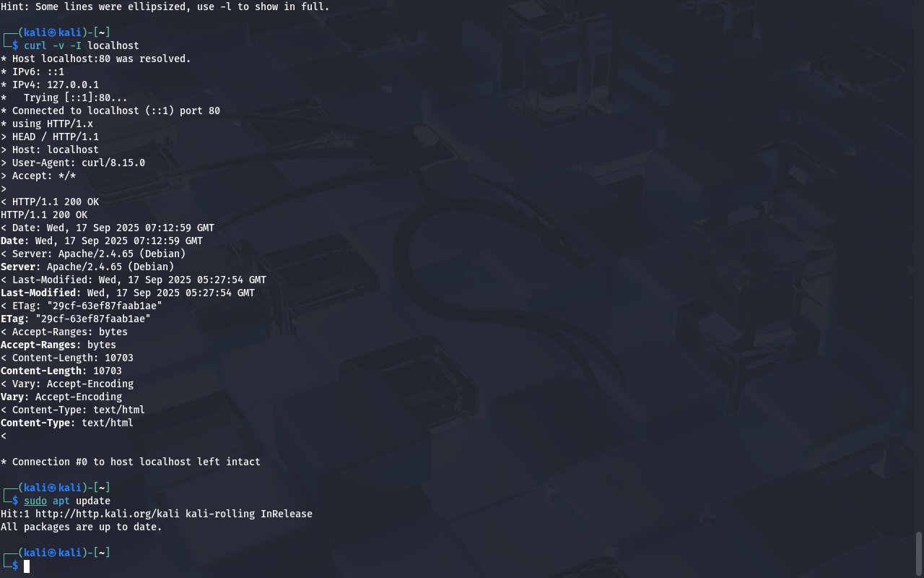924x578 pixels.
Task: Click the ㉿ symbol in the apt update prompt
Action: coord(53,488)
